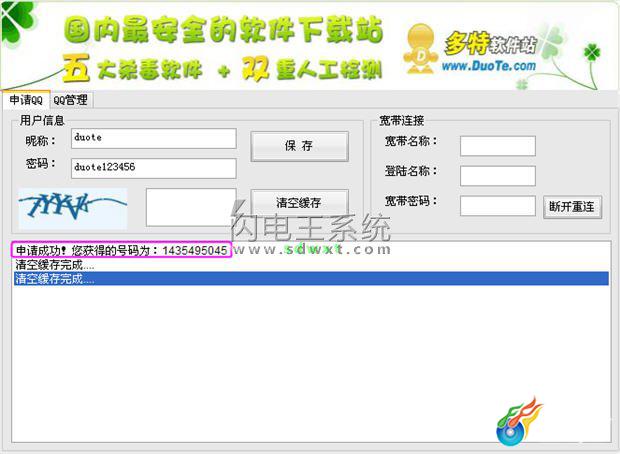
Task: Click the 多特软件站 banner logo text
Action: (491, 44)
